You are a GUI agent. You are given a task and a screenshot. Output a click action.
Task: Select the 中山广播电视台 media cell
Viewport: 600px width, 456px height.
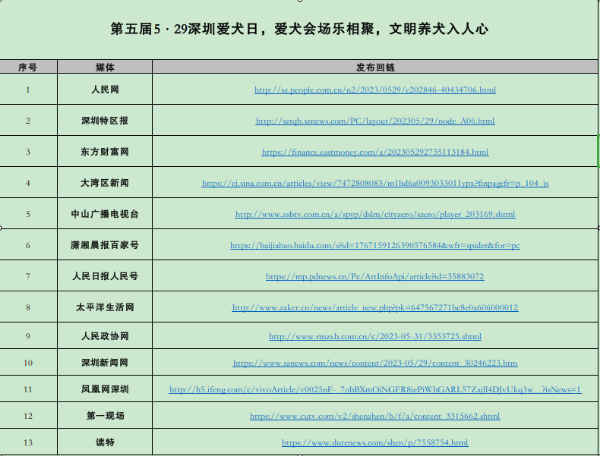pos(105,214)
